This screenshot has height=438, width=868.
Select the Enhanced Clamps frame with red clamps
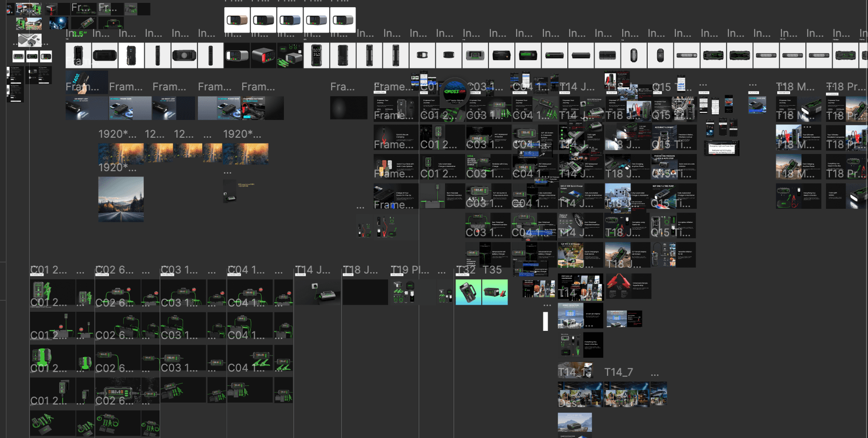(629, 286)
